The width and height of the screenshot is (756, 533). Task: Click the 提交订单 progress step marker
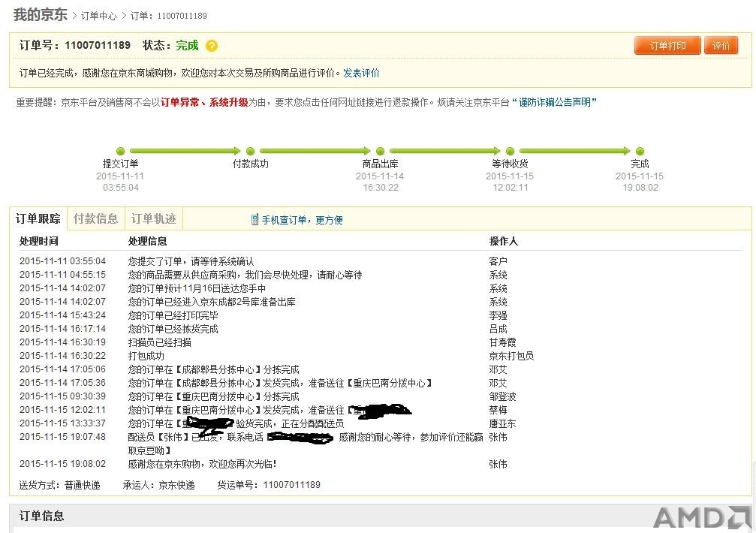tap(121, 152)
